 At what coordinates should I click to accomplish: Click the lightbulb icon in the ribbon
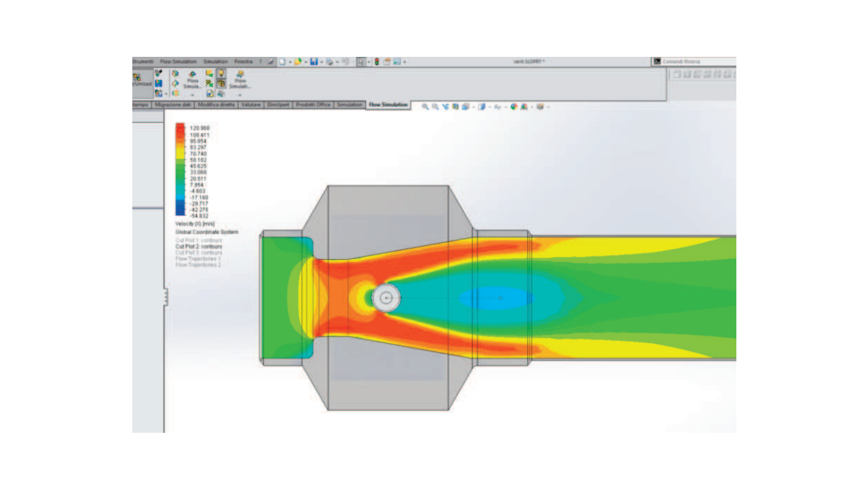tap(221, 74)
